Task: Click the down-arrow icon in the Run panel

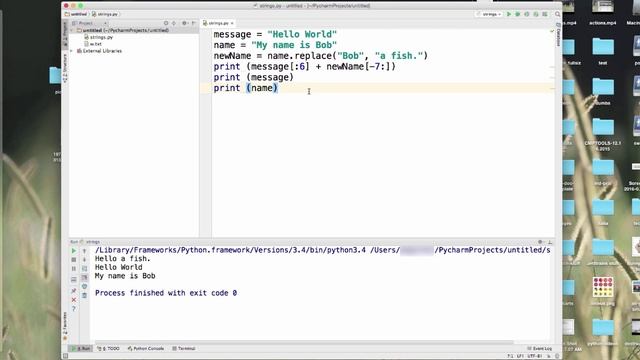Action: tap(84, 260)
